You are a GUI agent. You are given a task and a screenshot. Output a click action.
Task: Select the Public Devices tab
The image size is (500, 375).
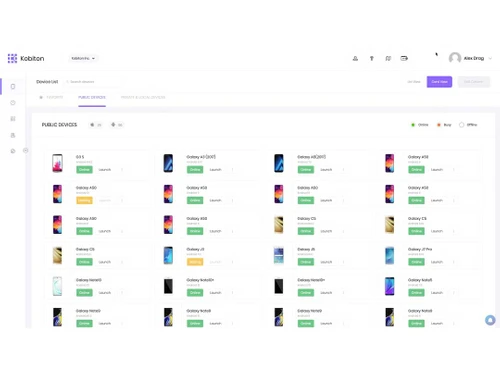point(92,97)
